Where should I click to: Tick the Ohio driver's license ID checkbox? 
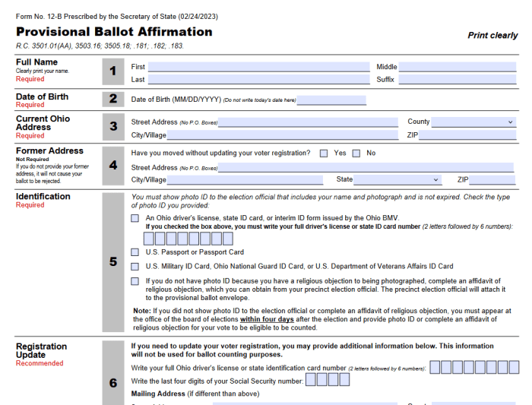coord(135,218)
